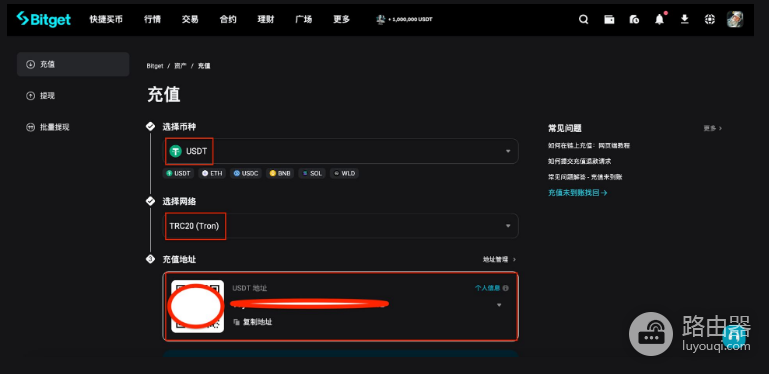Open 更多 FAQ link
Screen dimensions: 769x374
point(713,128)
